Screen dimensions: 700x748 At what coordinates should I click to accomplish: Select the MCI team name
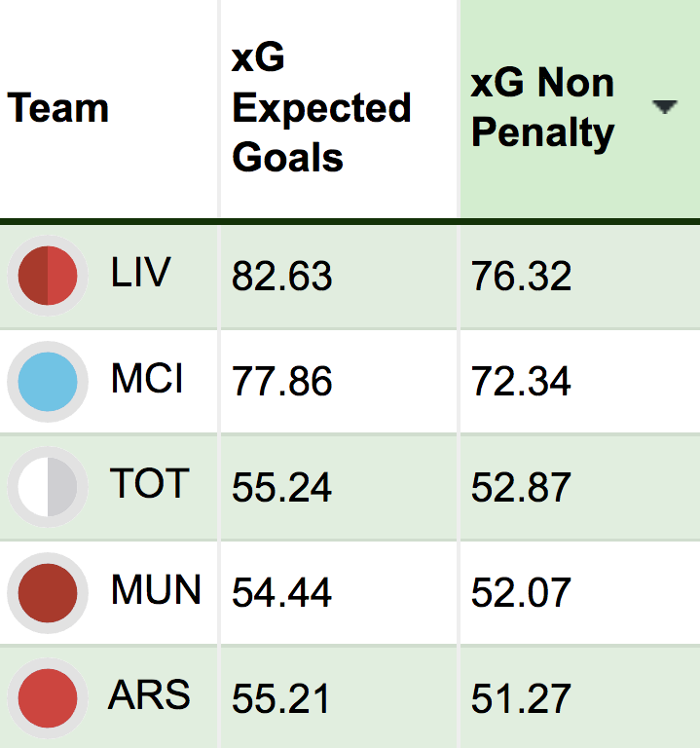147,378
